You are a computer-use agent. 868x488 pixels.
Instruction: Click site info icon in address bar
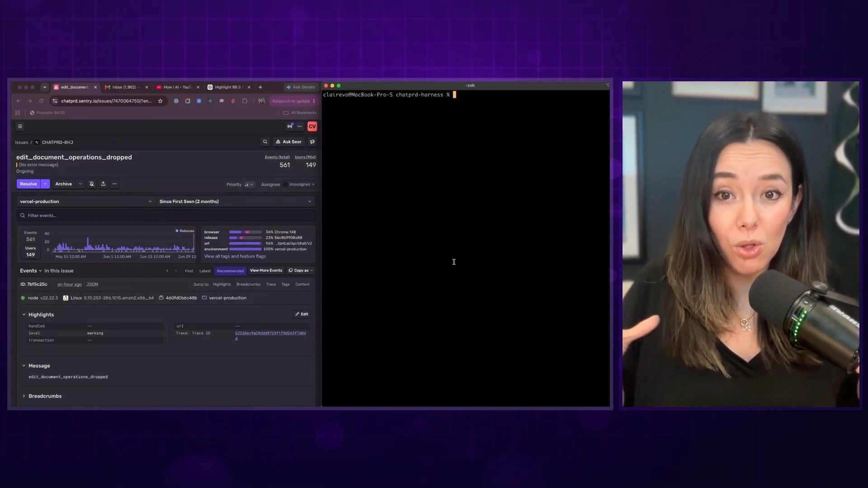pyautogui.click(x=55, y=101)
